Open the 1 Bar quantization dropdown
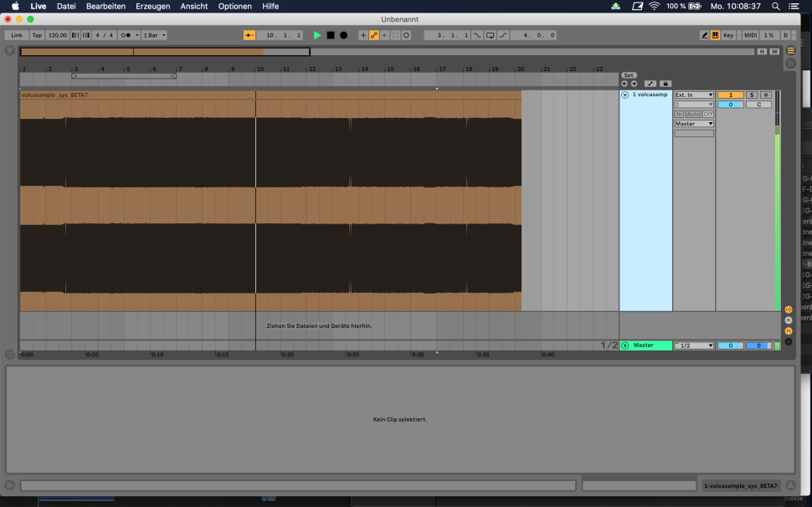 pos(154,35)
